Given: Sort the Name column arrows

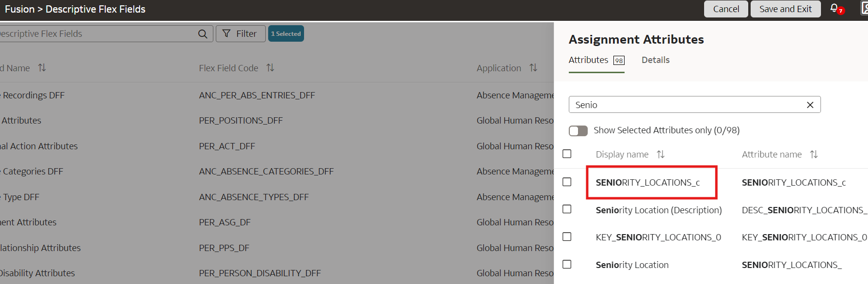Looking at the screenshot, I should [x=42, y=68].
